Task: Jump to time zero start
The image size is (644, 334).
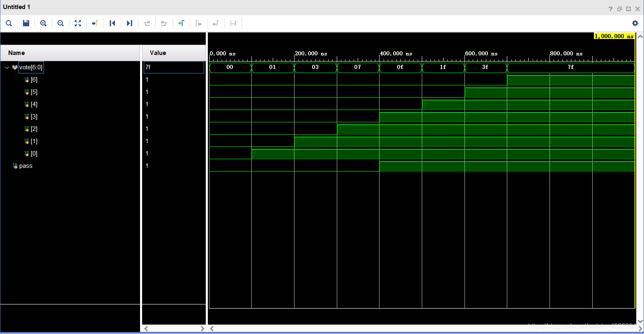Action: click(112, 23)
